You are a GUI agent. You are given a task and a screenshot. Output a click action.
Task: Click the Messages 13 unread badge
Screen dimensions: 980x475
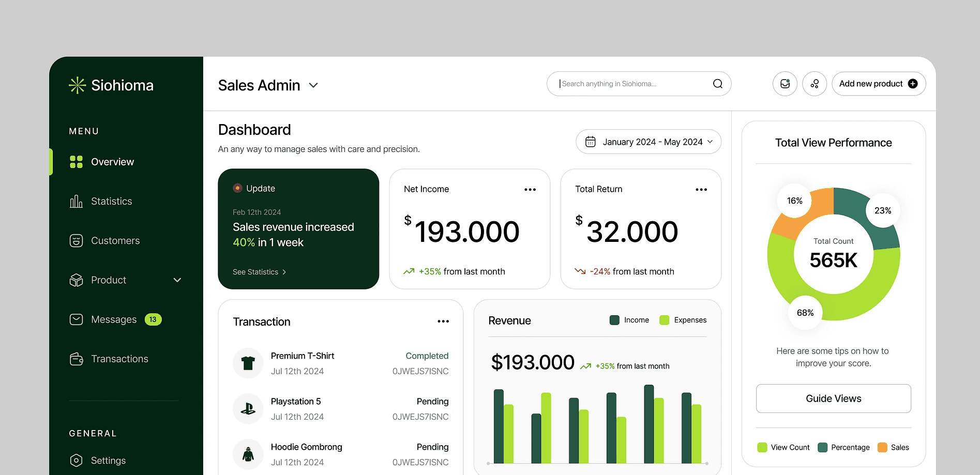(153, 319)
